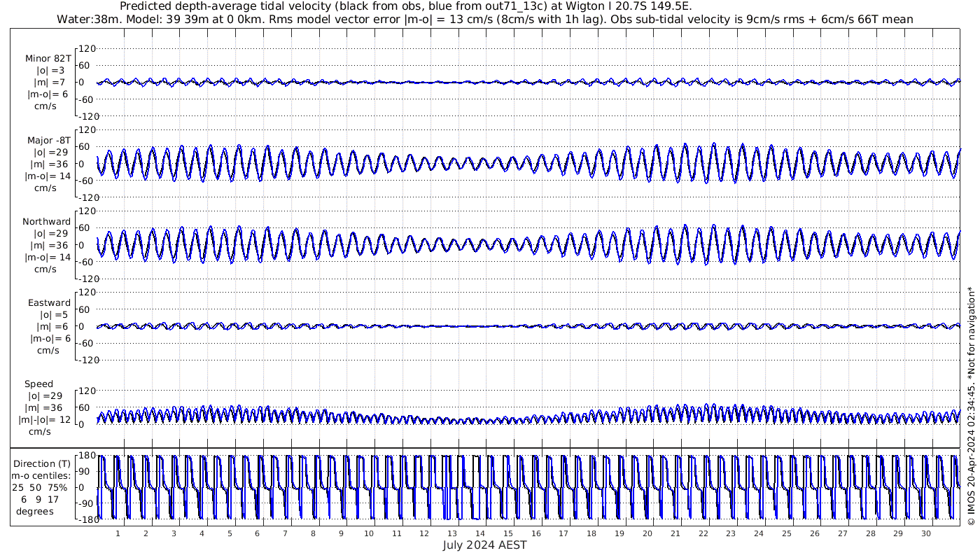The height and width of the screenshot is (560, 980).
Task: Click day '1' on the date axis
Action: pos(118,533)
